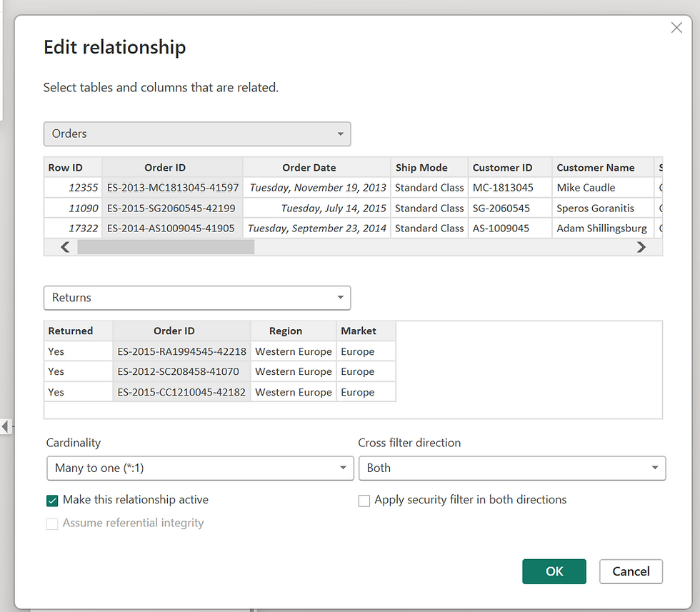Select the Customer Name column header
The height and width of the screenshot is (612, 700).
pyautogui.click(x=603, y=168)
